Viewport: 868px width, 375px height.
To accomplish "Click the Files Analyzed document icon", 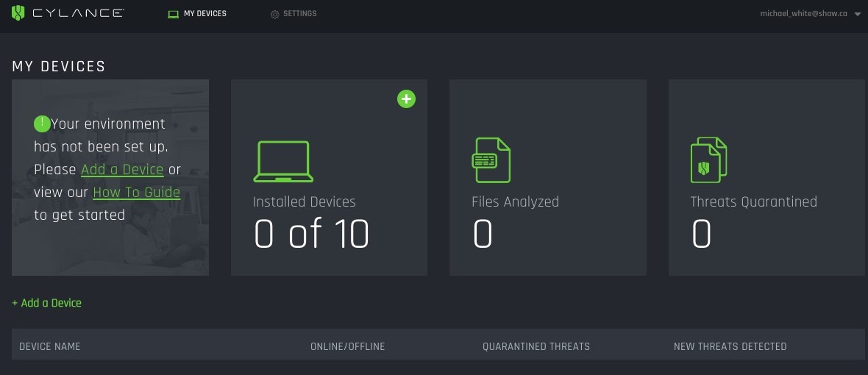I will coord(491,160).
